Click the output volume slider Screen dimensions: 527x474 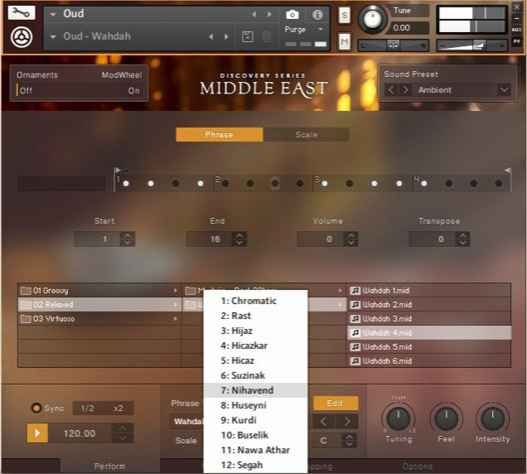click(472, 45)
